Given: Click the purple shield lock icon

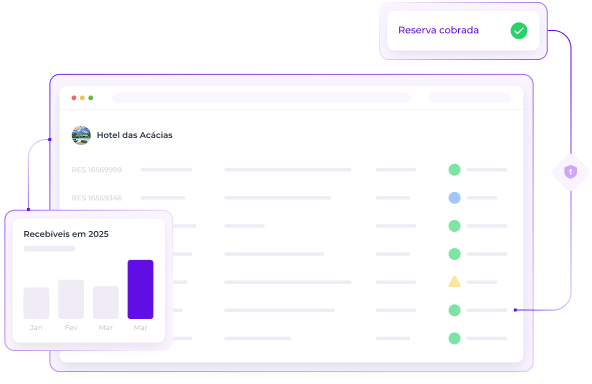Looking at the screenshot, I should [x=570, y=172].
